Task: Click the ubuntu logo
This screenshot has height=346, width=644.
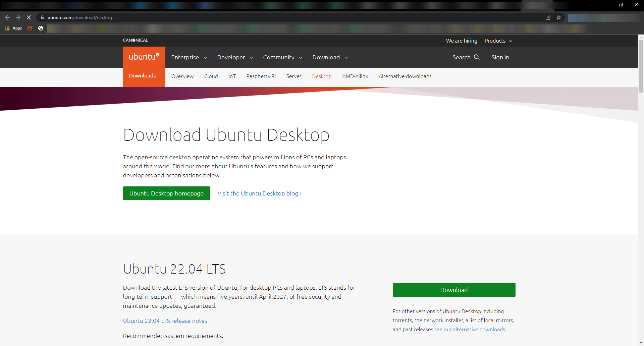Action: 144,57
